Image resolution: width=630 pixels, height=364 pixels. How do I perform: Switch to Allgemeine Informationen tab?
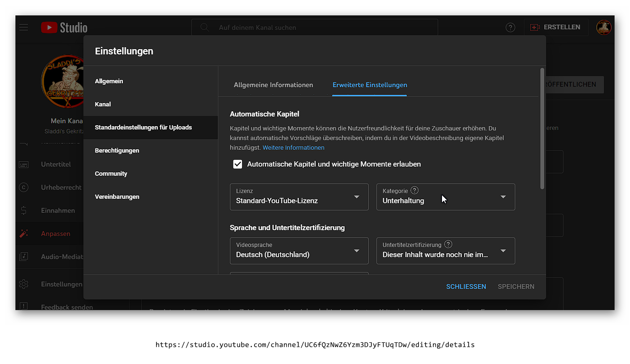(273, 85)
